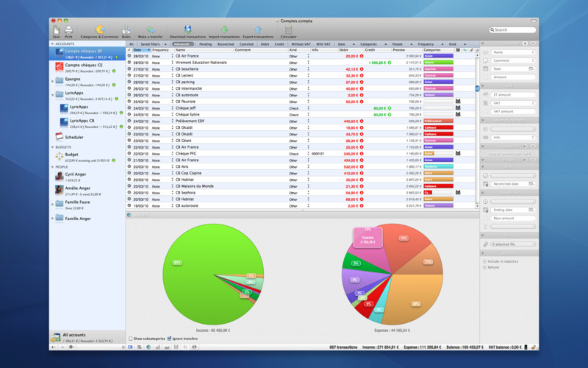Sort by the Preview column header
This screenshot has height=368, width=588.
pos(407,50)
